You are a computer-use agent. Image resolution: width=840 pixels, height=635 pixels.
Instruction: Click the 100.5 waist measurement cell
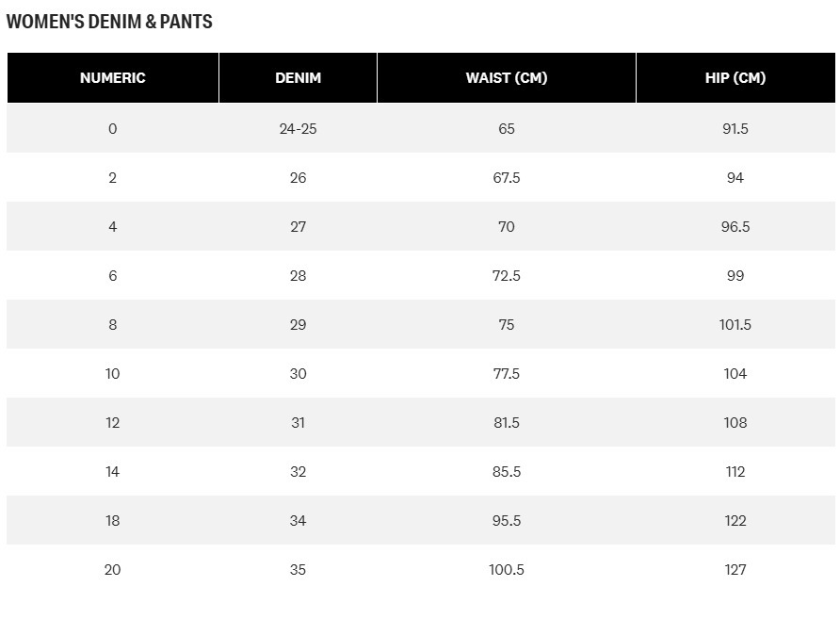click(x=507, y=569)
